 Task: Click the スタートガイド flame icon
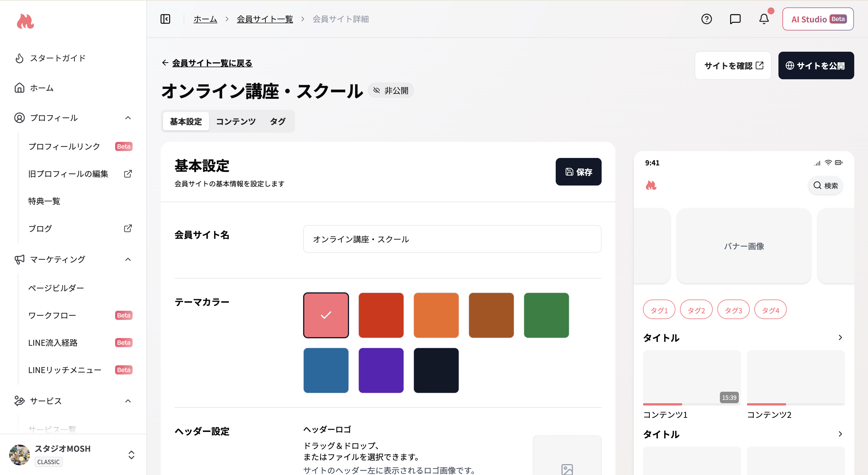tap(20, 58)
